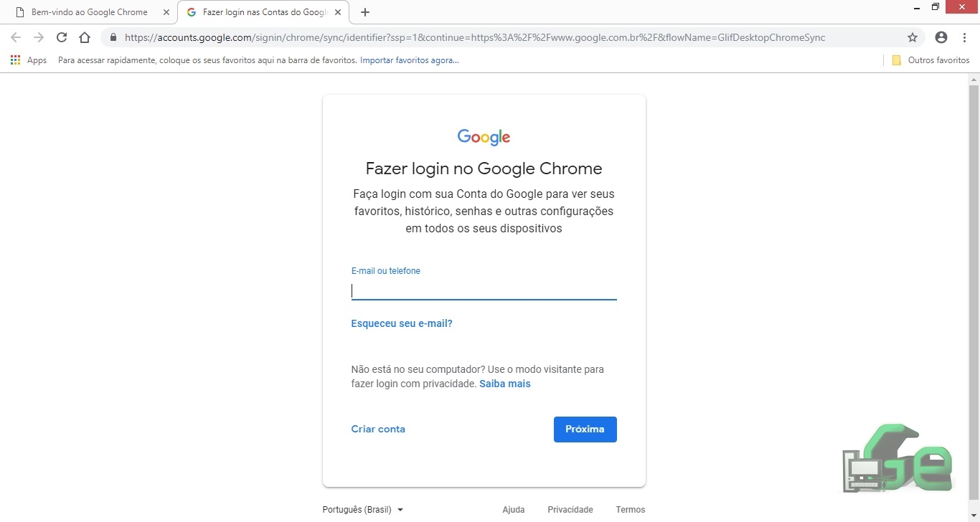Focus the E-mail ou telefone field
Screen dimensions: 980x522
click(484, 290)
